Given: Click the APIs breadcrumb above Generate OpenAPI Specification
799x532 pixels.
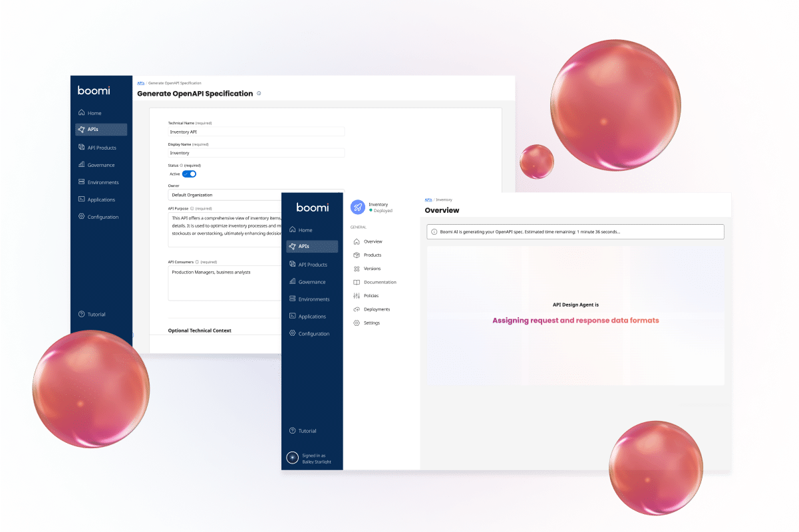Looking at the screenshot, I should pos(140,83).
